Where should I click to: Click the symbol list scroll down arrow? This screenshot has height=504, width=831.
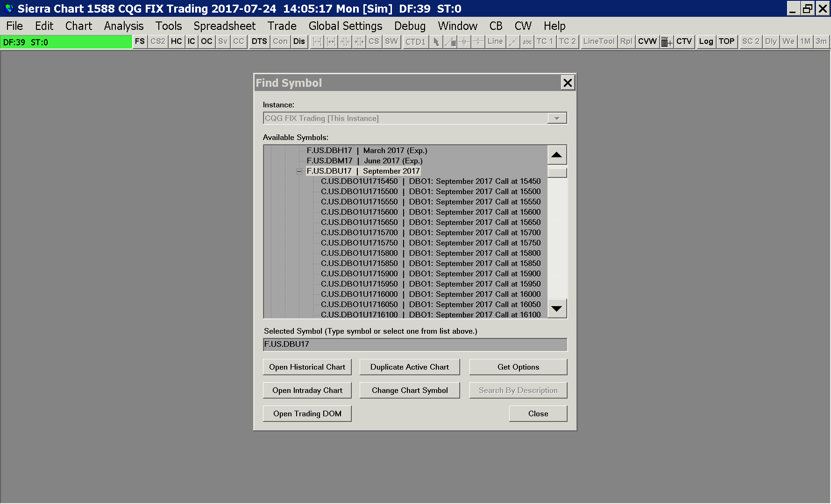[557, 308]
